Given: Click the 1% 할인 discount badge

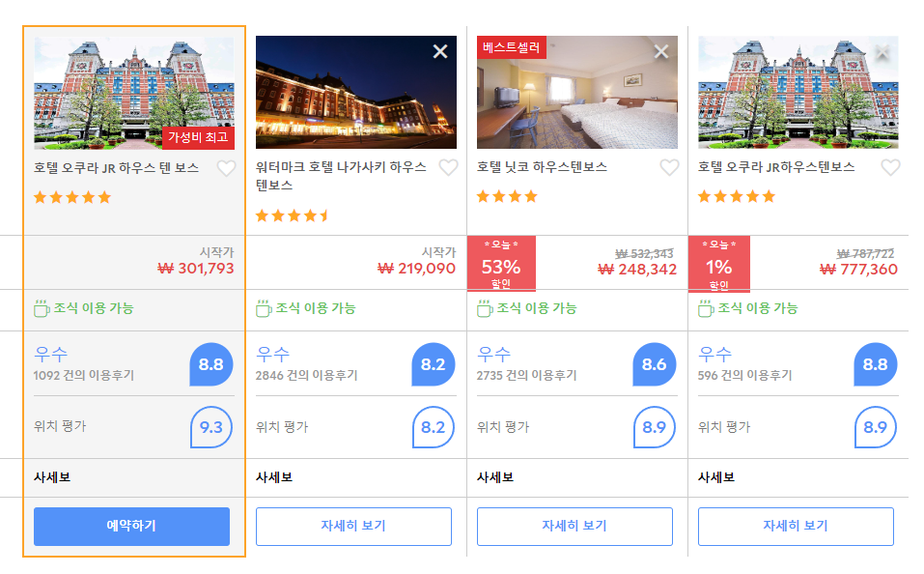Looking at the screenshot, I should tap(719, 264).
